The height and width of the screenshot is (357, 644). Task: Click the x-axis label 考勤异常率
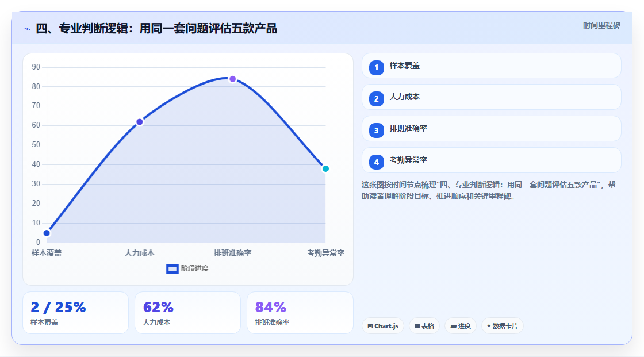pyautogui.click(x=325, y=254)
